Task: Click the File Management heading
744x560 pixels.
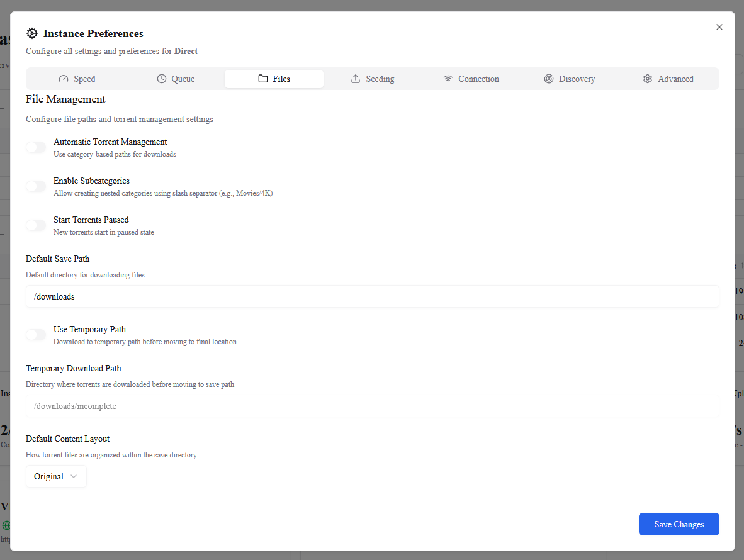Action: tap(65, 99)
